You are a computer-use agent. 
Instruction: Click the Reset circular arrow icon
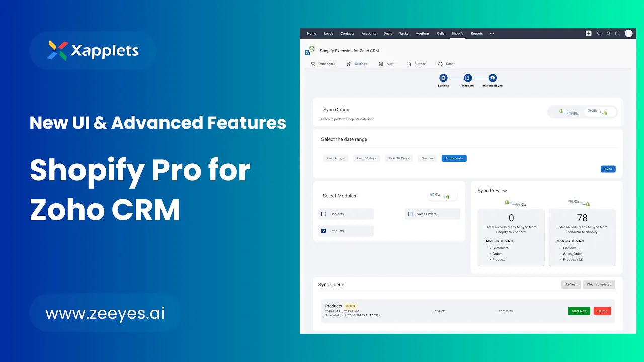tap(440, 64)
